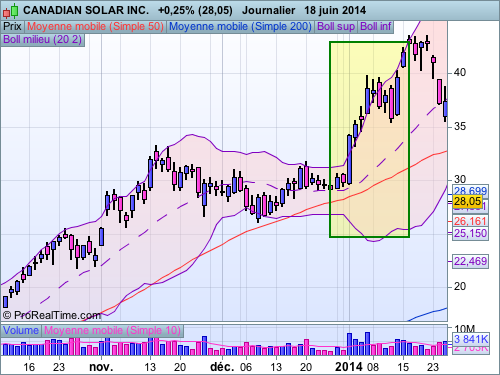Click Moyenne mobile (Simple 10) volume label
500x375 pixels.
tap(112, 331)
